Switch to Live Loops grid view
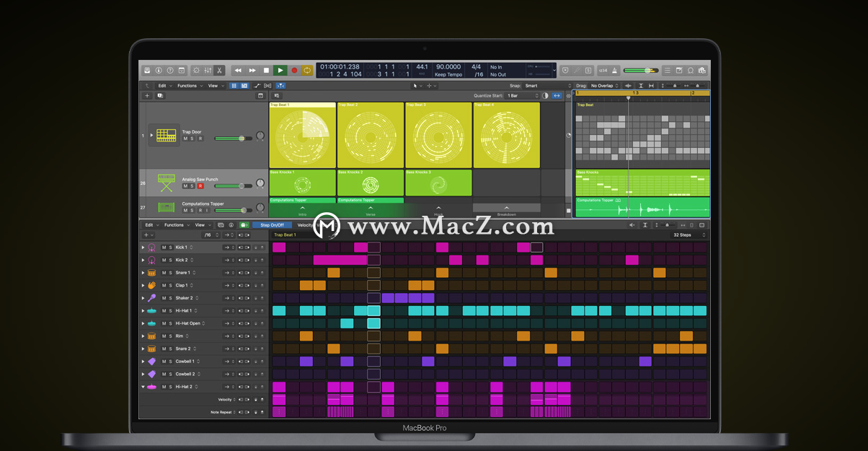868x451 pixels. click(234, 86)
